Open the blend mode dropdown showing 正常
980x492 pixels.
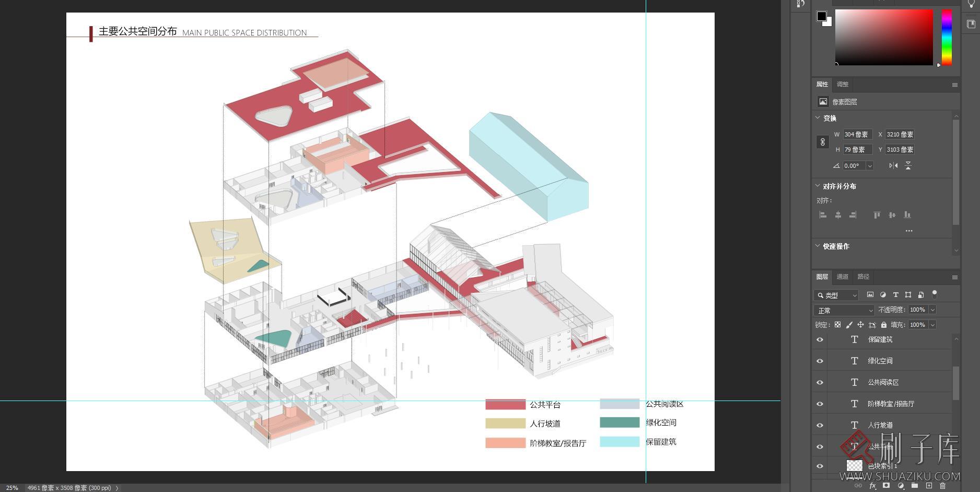(844, 310)
